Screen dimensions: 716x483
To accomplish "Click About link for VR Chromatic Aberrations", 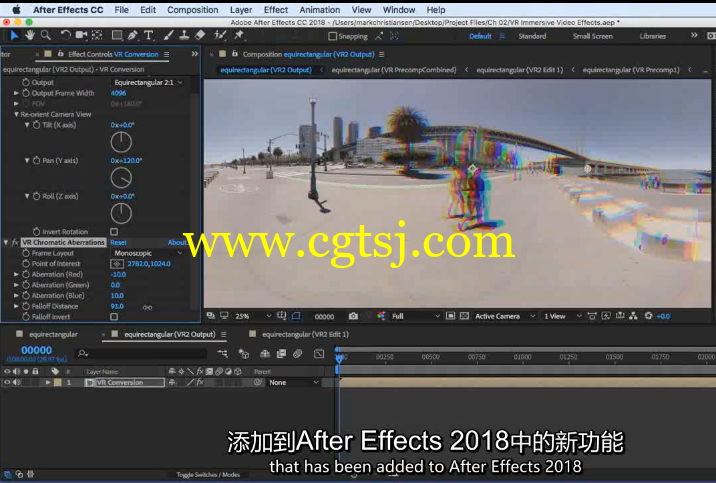I will 177,242.
